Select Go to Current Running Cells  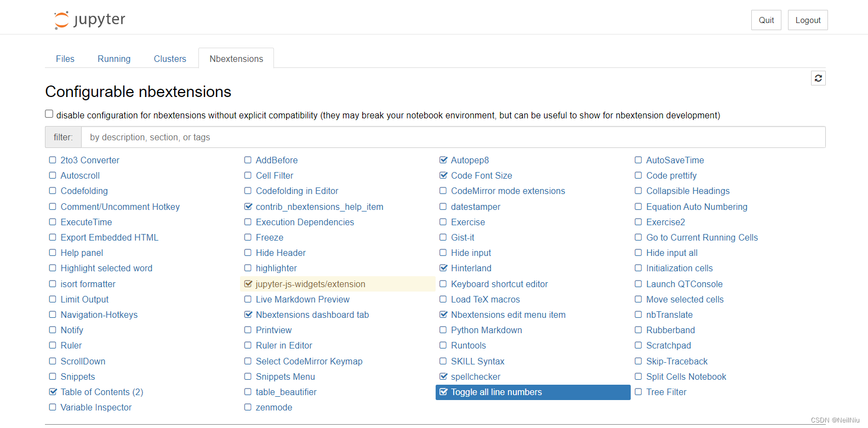[702, 237]
